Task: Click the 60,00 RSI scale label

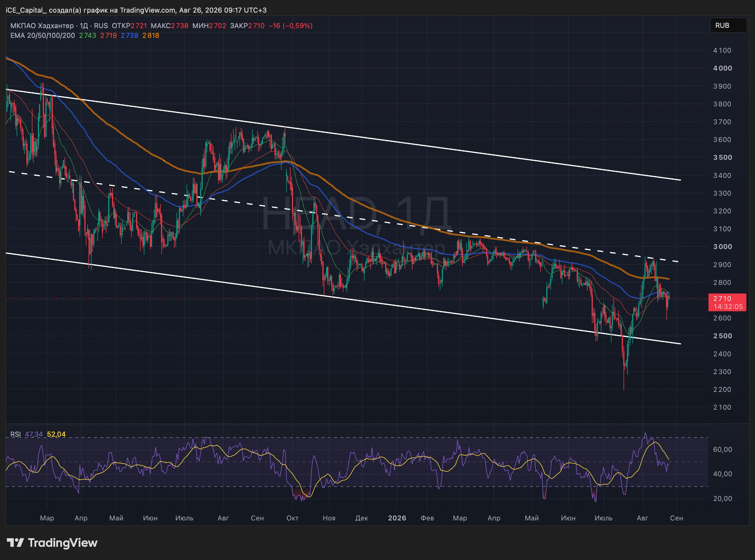Action: coord(723,450)
